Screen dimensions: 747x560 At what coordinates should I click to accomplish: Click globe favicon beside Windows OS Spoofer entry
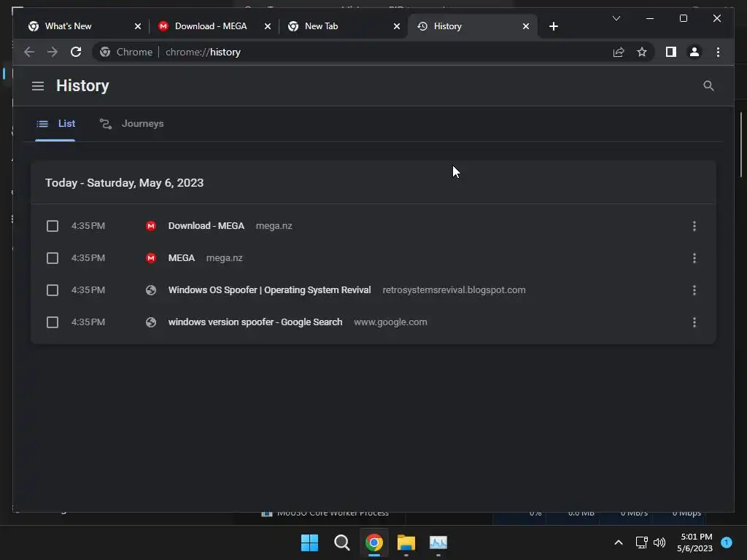tap(151, 290)
